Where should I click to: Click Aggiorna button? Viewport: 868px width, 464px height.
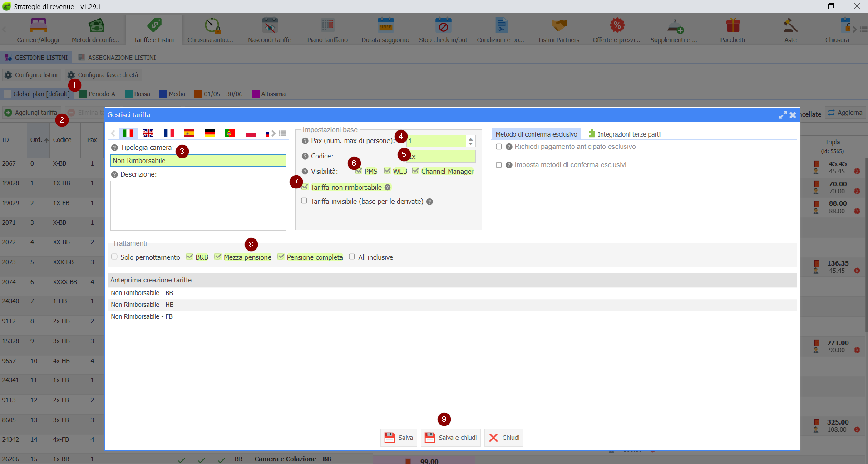tap(845, 113)
